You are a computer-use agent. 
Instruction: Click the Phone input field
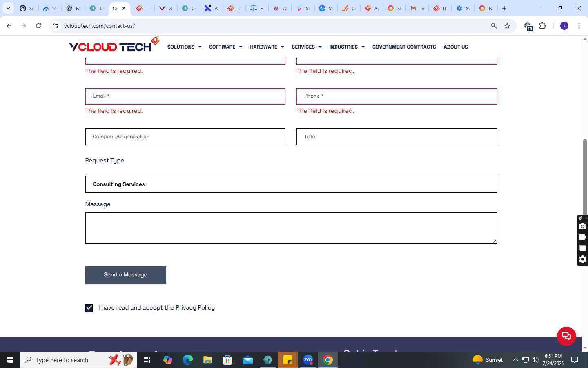click(396, 96)
